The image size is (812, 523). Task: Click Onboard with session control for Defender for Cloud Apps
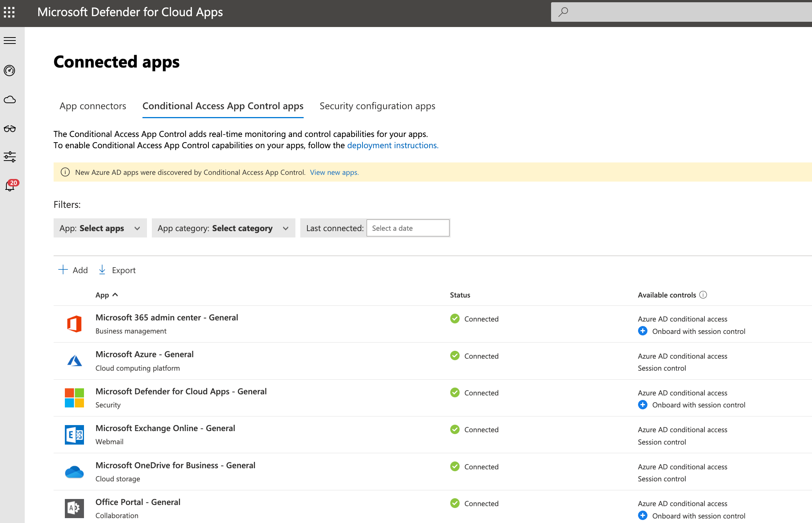click(698, 405)
